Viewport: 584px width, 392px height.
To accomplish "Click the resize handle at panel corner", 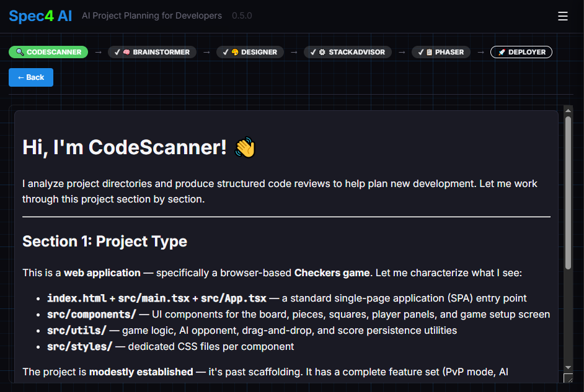I will pyautogui.click(x=568, y=378).
